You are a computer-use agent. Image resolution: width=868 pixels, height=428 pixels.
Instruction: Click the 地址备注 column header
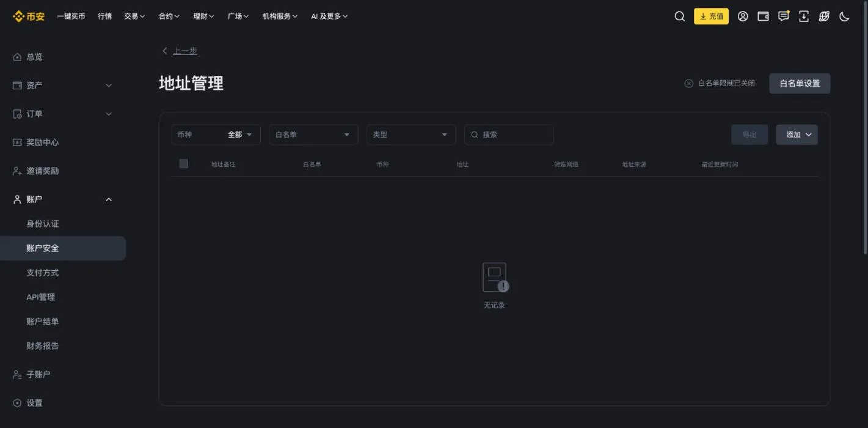(x=224, y=164)
